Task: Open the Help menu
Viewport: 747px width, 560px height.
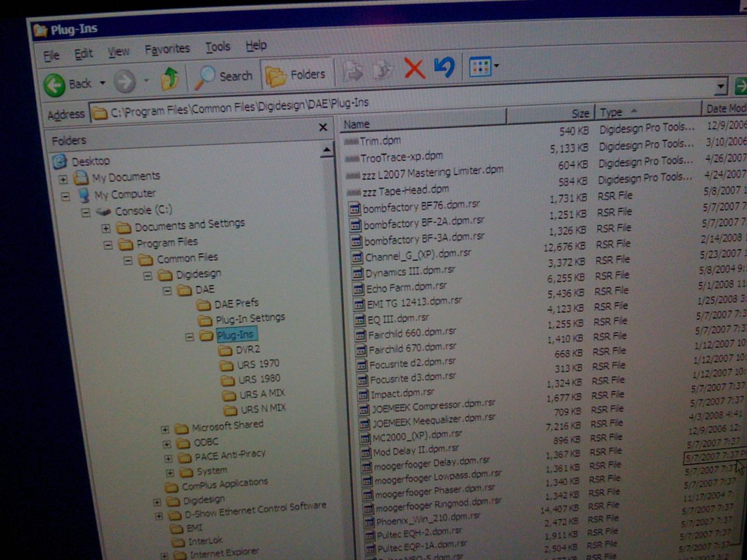Action: click(x=256, y=45)
